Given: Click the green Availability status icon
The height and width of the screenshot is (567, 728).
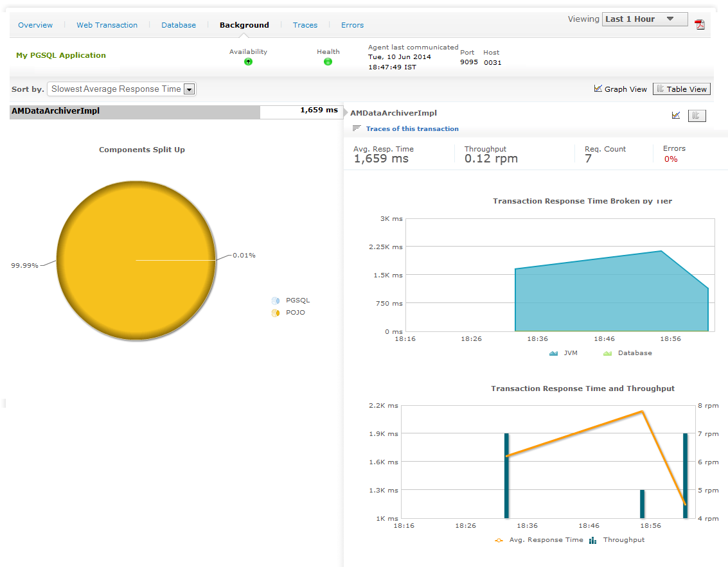Looking at the screenshot, I should 248,62.
